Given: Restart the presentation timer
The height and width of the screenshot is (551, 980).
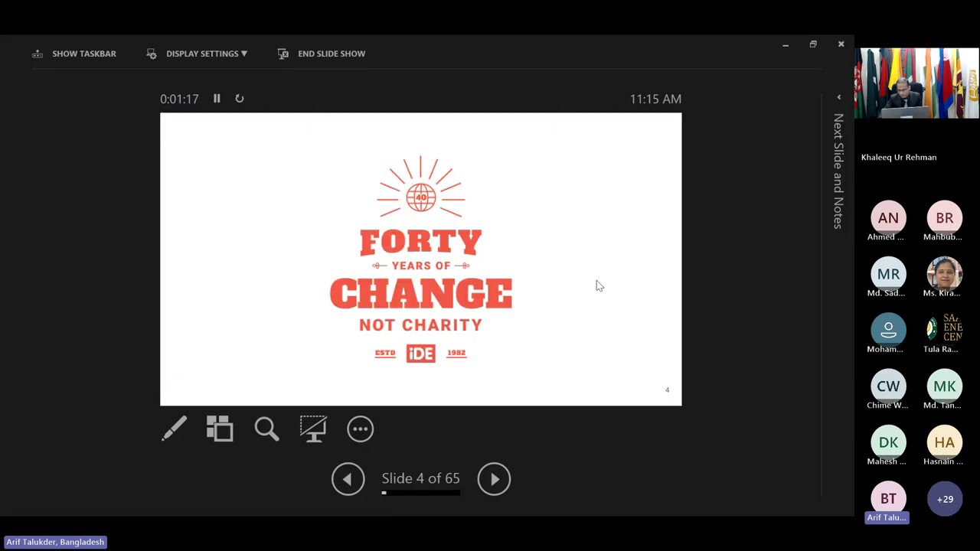Looking at the screenshot, I should (x=240, y=99).
